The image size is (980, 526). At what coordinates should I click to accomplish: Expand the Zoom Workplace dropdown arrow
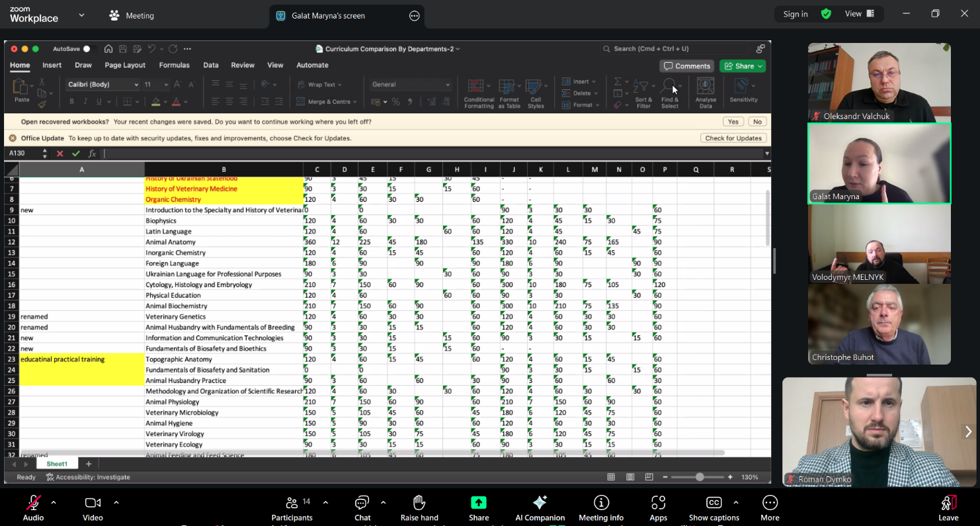pos(81,15)
